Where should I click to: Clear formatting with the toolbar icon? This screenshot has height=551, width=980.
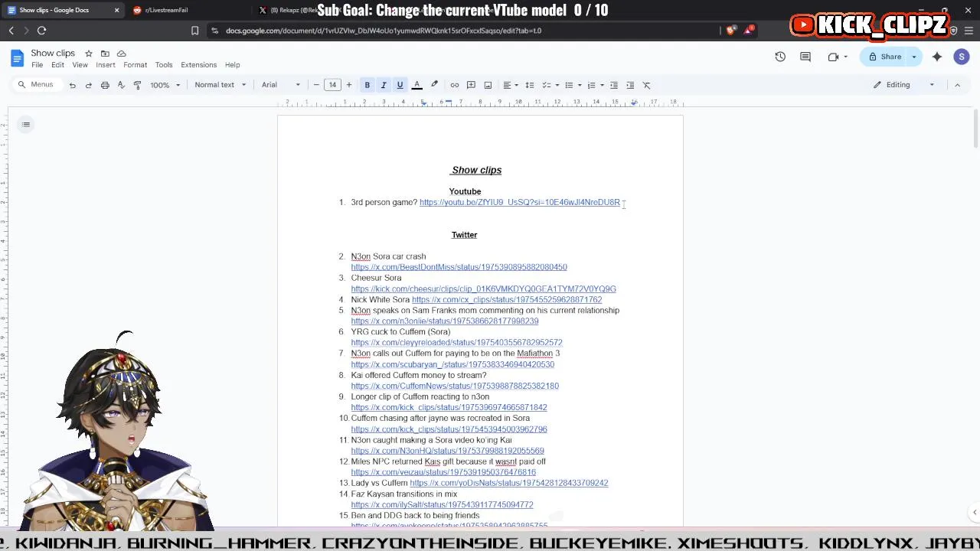pos(647,85)
